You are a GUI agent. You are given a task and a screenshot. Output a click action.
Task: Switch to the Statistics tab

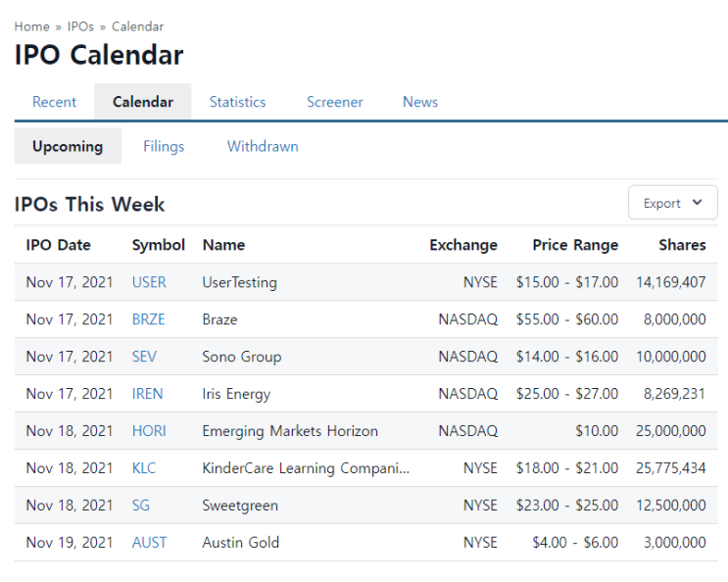point(238,102)
